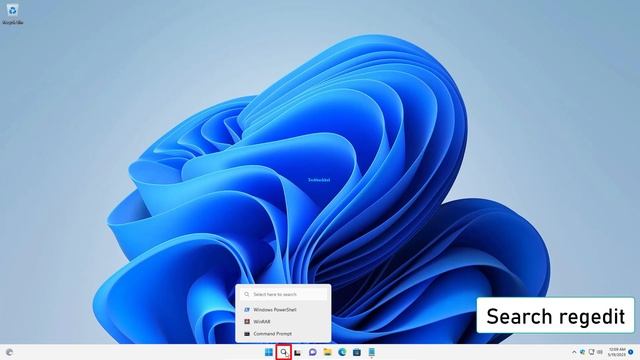The height and width of the screenshot is (360, 640).
Task: Open Microsoft Store from the taskbar
Action: pyautogui.click(x=357, y=352)
